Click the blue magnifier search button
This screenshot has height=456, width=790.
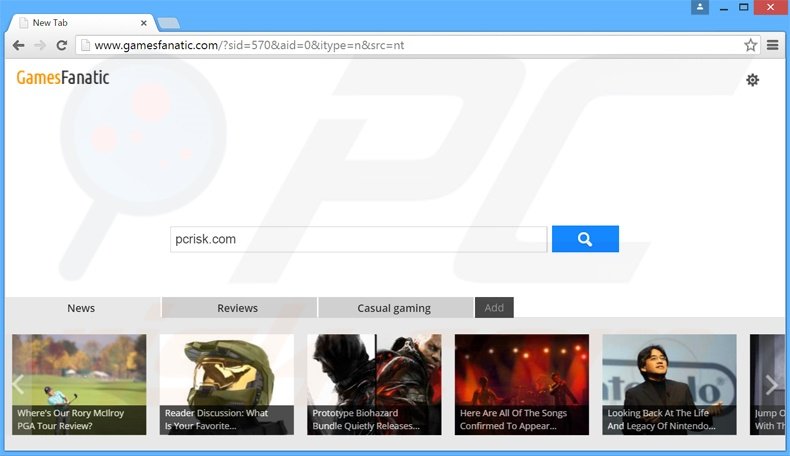coord(585,239)
